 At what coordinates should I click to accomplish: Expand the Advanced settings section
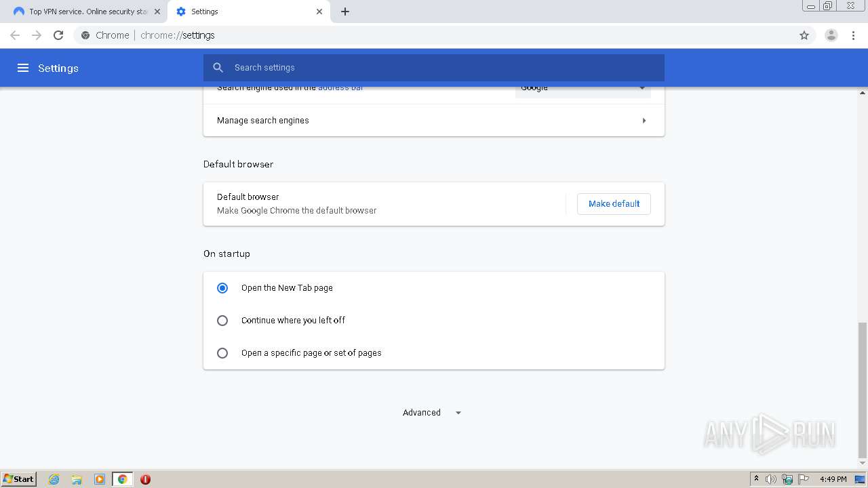pos(432,413)
